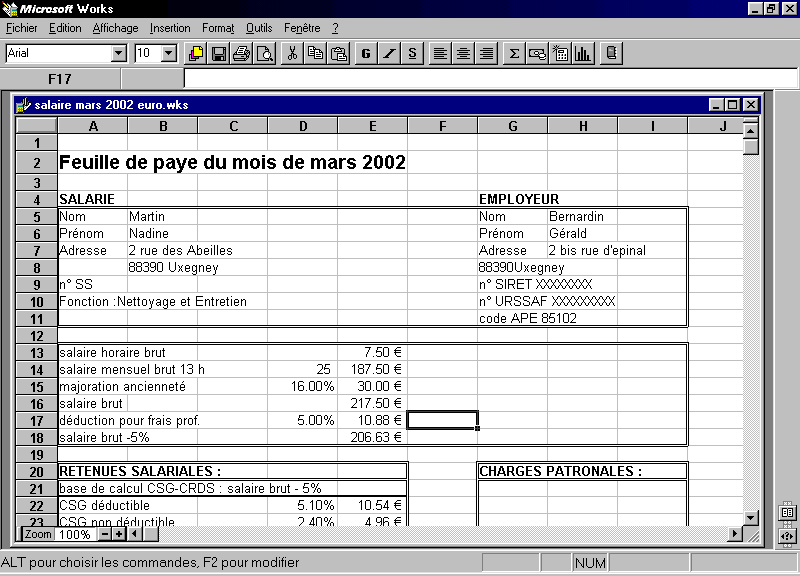
Task: Open the Format menu
Action: pyautogui.click(x=217, y=28)
